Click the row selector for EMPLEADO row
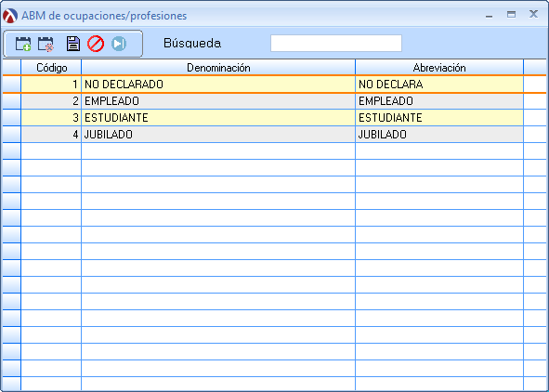The height and width of the screenshot is (392, 549). coord(11,101)
